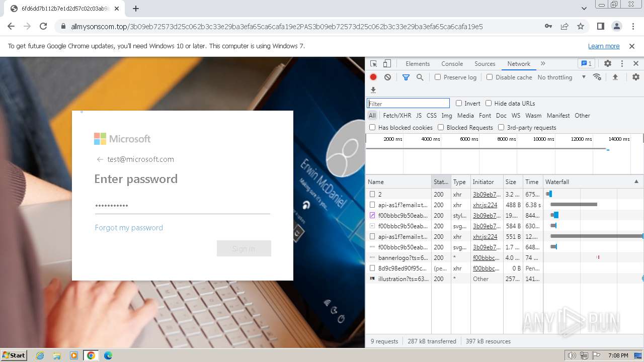Check 3rd-party requests checkbox
Image resolution: width=644 pixels, height=362 pixels.
click(501, 128)
